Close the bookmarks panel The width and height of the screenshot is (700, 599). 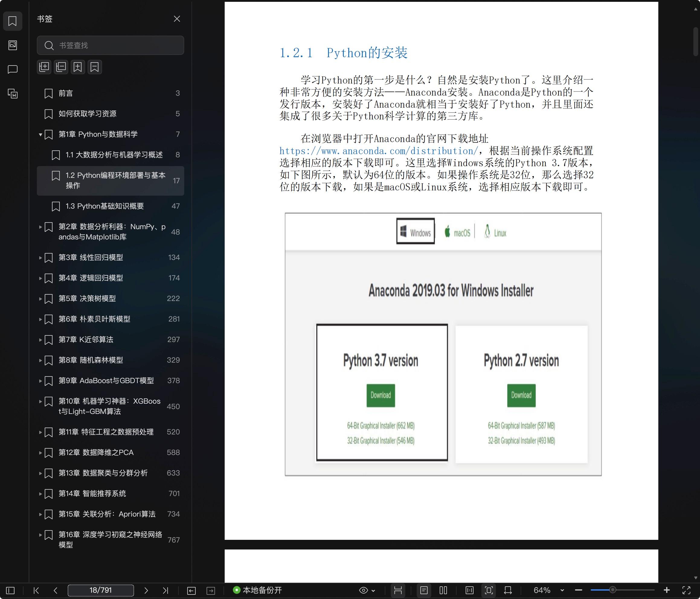177,19
